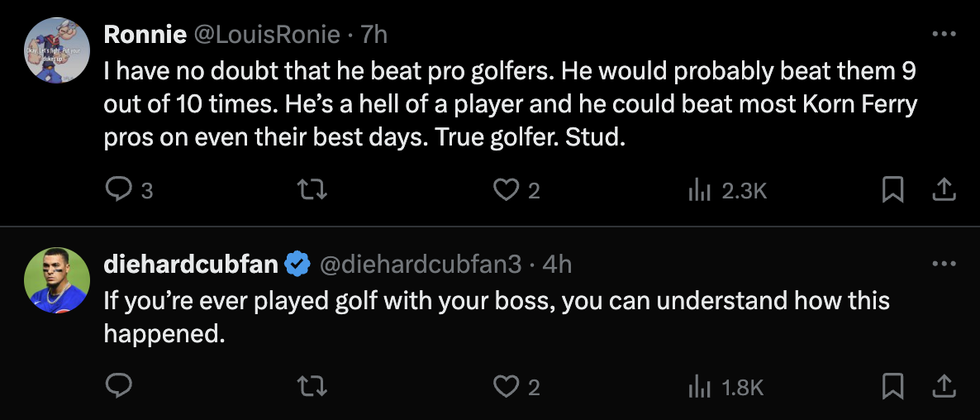The width and height of the screenshot is (980, 420).
Task: Open diehardcubfan's profile avatar
Action: point(56,279)
